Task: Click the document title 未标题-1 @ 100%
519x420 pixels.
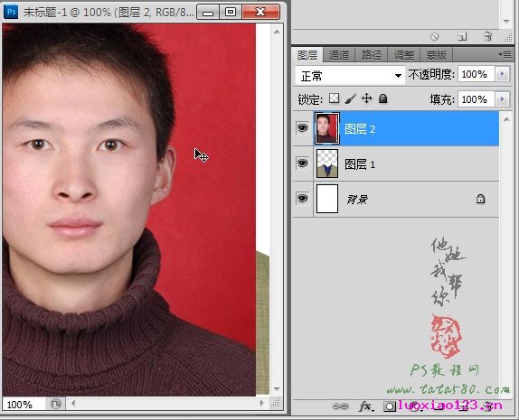Action: coord(67,13)
